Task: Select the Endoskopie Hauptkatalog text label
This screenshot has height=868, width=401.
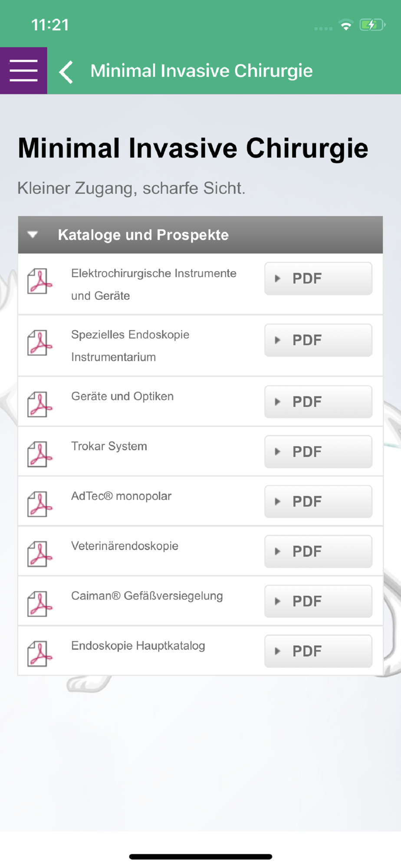Action: (x=138, y=646)
